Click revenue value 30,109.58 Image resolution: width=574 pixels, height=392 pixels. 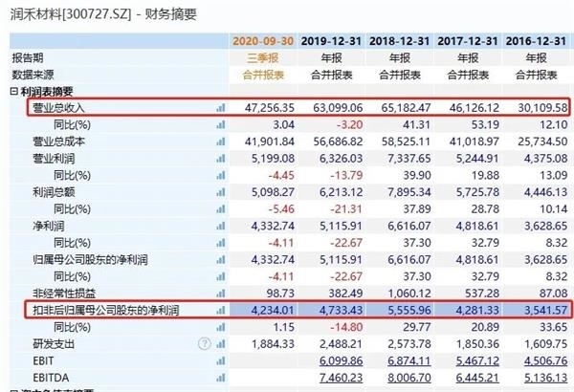[542, 108]
